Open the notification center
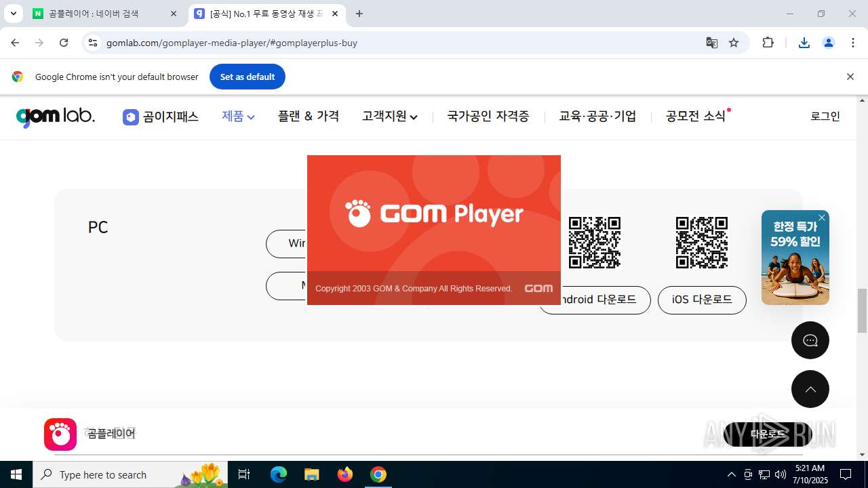868x488 pixels. click(x=846, y=474)
